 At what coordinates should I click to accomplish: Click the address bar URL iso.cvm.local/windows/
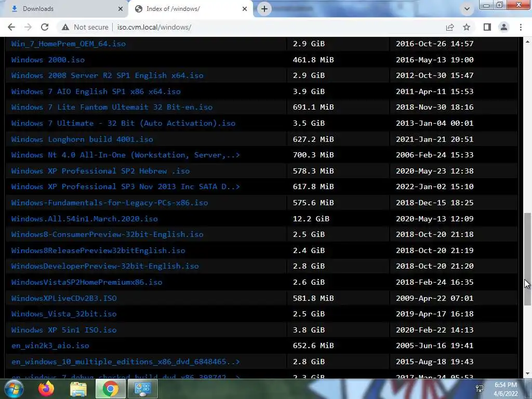[x=154, y=27]
